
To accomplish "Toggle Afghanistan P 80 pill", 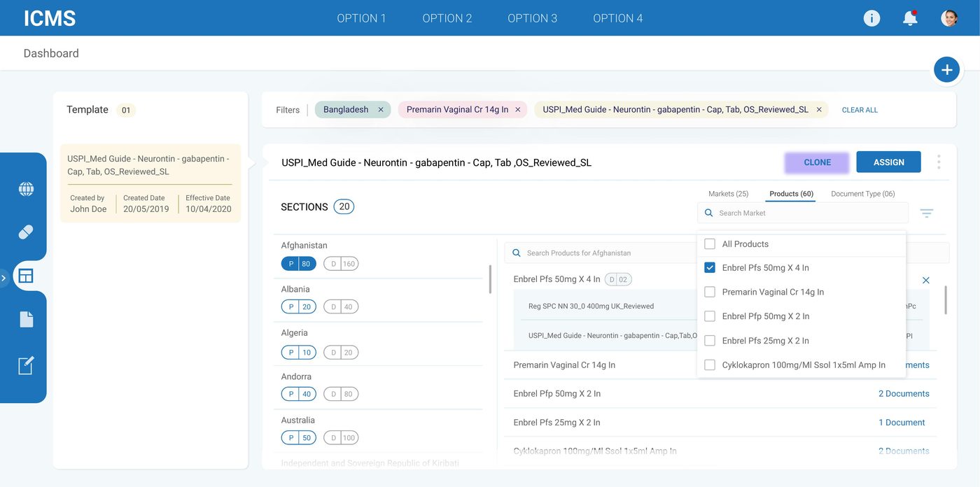I will coord(299,264).
